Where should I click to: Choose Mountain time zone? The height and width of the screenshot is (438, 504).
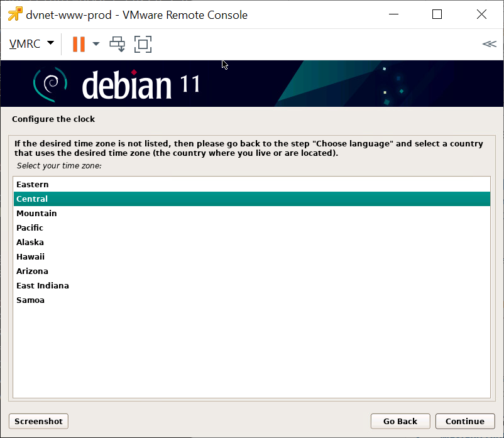pyautogui.click(x=36, y=214)
